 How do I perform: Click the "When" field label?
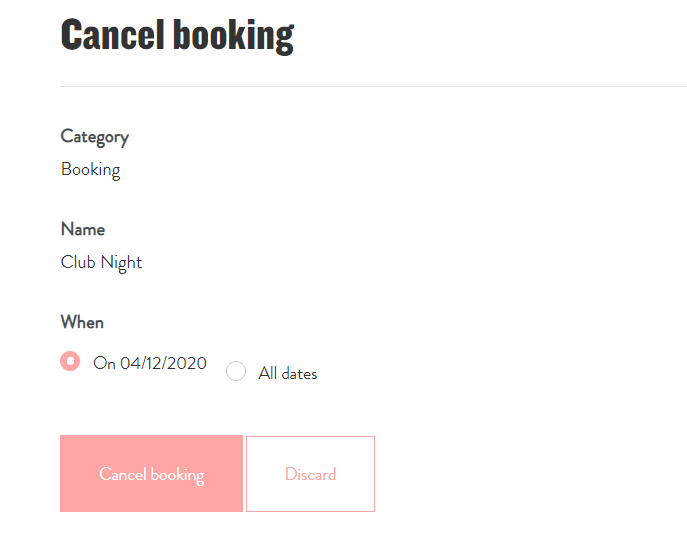click(x=82, y=322)
